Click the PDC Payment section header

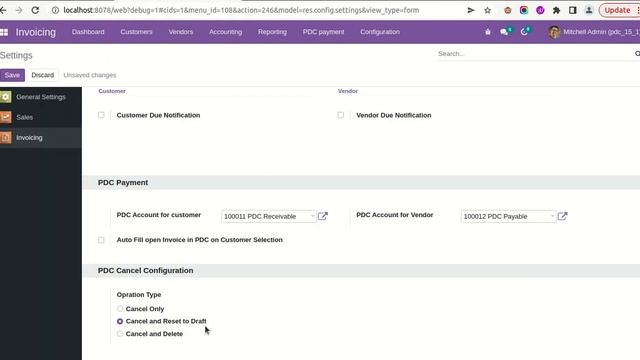click(123, 182)
